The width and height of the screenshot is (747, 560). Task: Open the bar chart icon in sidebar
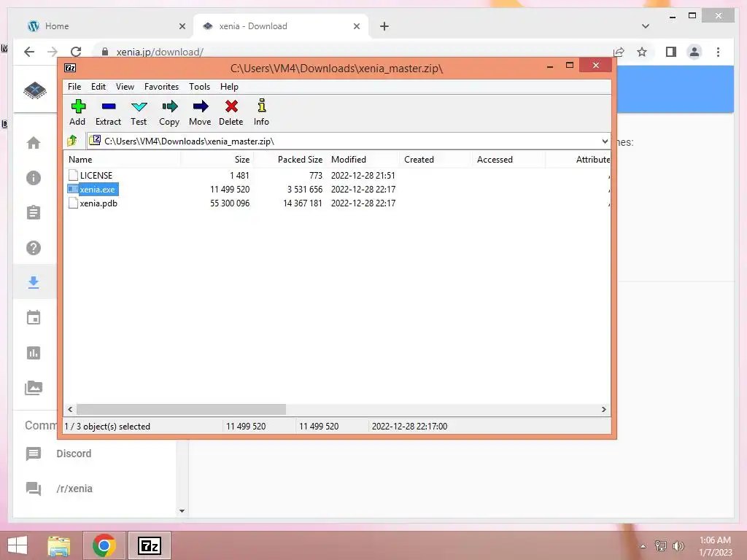[x=34, y=353]
